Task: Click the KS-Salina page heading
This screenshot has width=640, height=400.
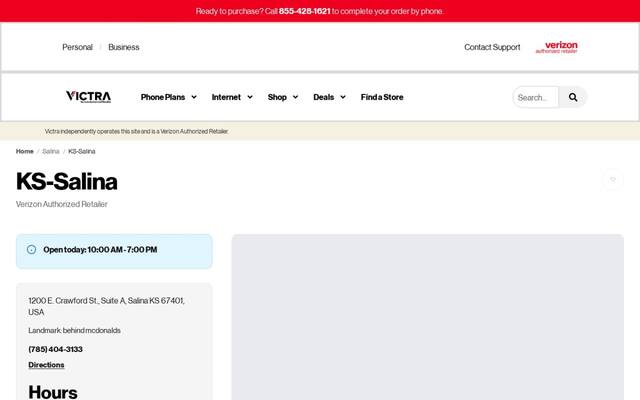Action: pyautogui.click(x=67, y=181)
